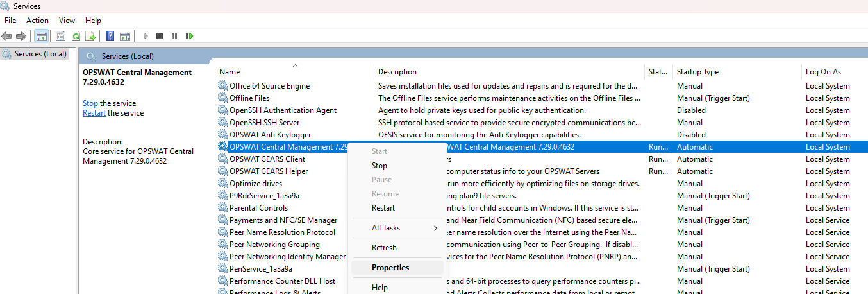Click the Restart Service toolbar icon
Viewport: 868px width, 294px height.
click(188, 36)
